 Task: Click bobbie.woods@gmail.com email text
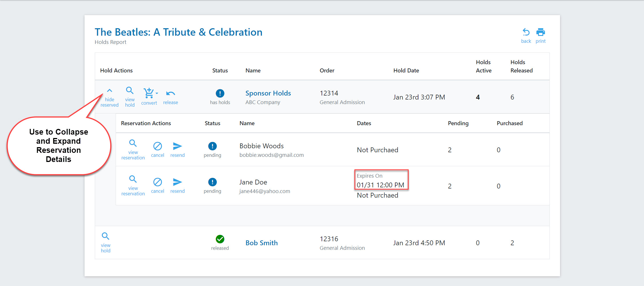pos(272,155)
